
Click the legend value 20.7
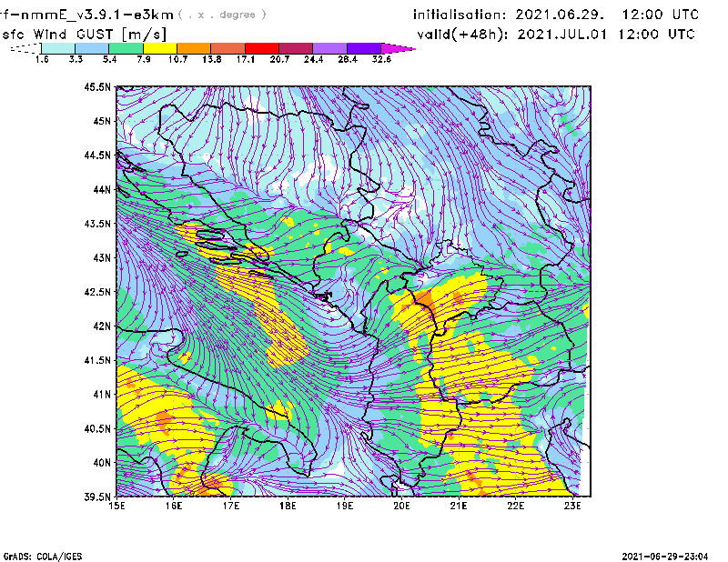(279, 59)
